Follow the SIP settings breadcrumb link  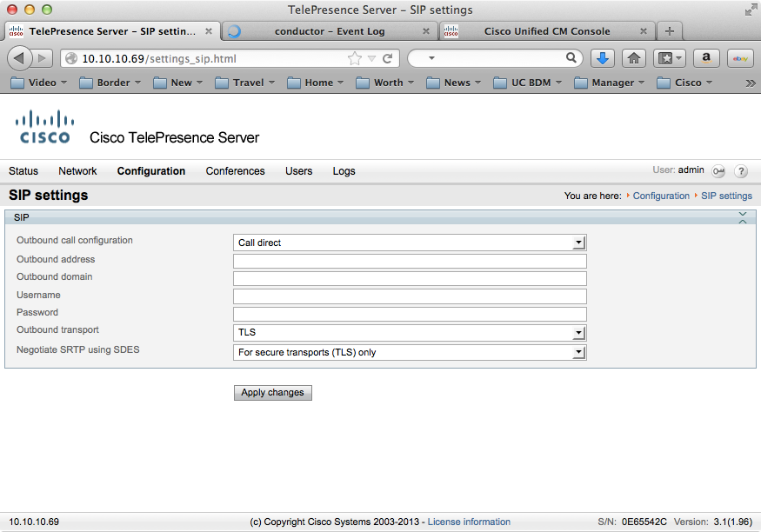pyautogui.click(x=726, y=196)
